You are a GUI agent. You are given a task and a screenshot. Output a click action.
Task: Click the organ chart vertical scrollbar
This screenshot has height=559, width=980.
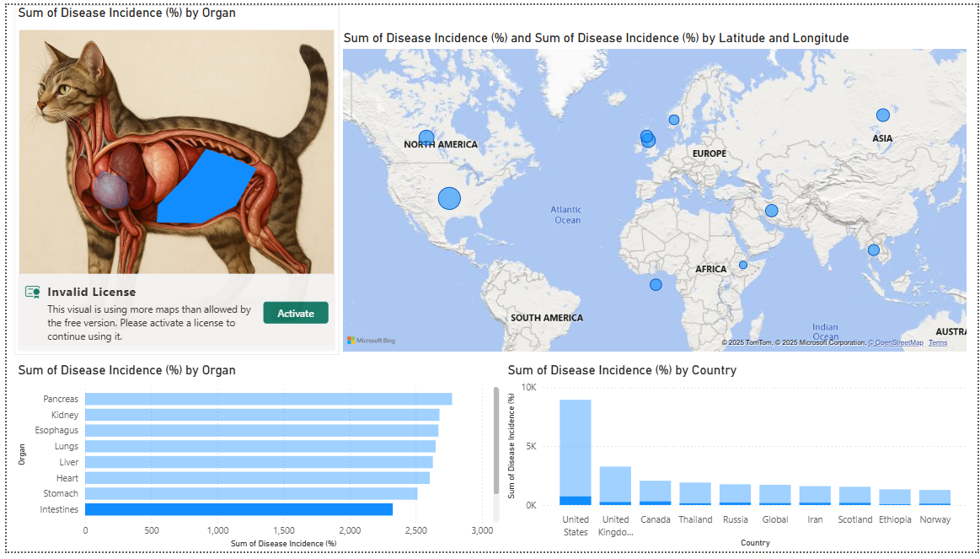[x=496, y=441]
